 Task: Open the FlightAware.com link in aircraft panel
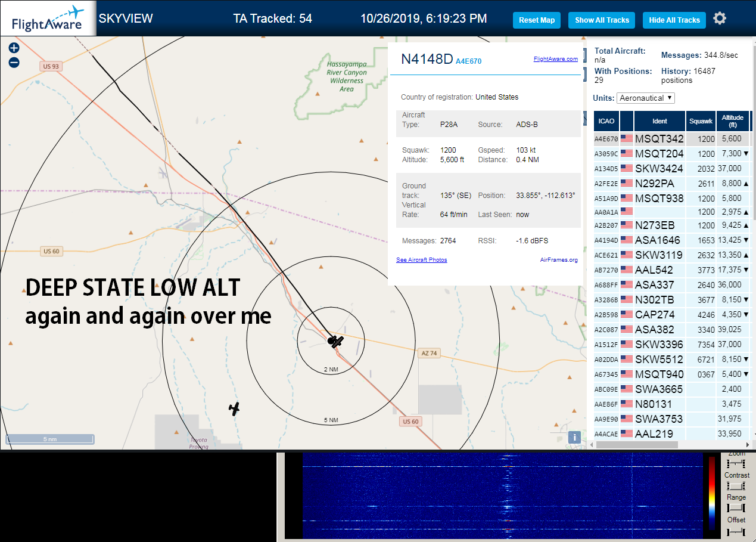[x=555, y=59]
